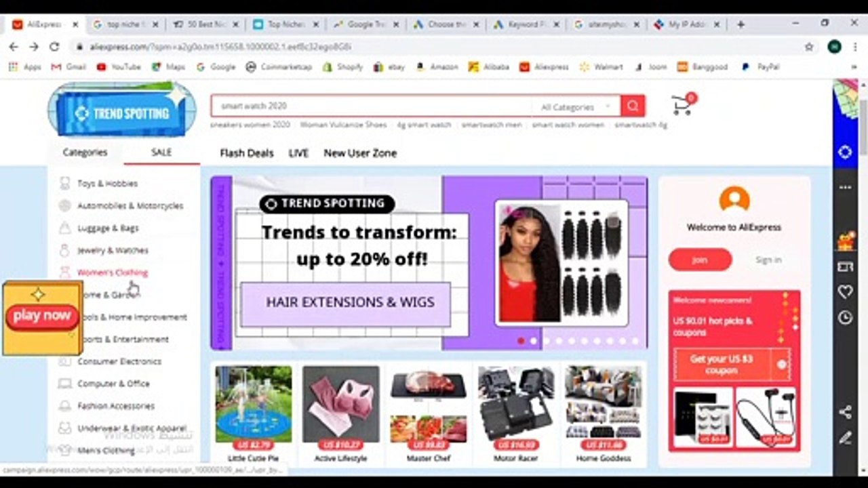Click the share icon in right sidebar
Viewport: 868px width, 488px height.
coord(845,412)
